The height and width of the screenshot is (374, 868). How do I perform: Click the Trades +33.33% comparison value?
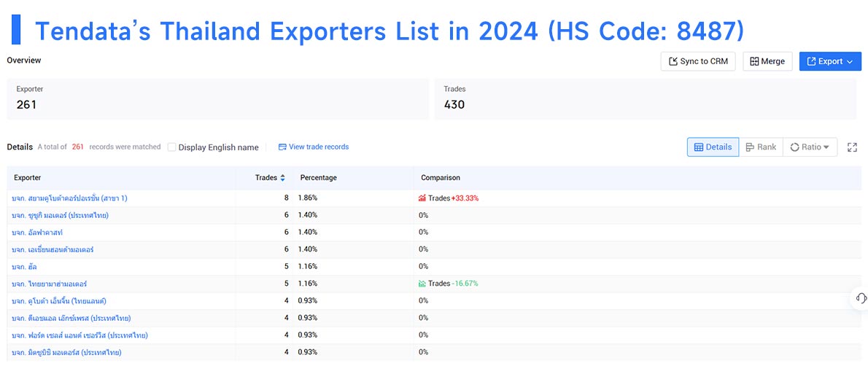click(x=454, y=198)
